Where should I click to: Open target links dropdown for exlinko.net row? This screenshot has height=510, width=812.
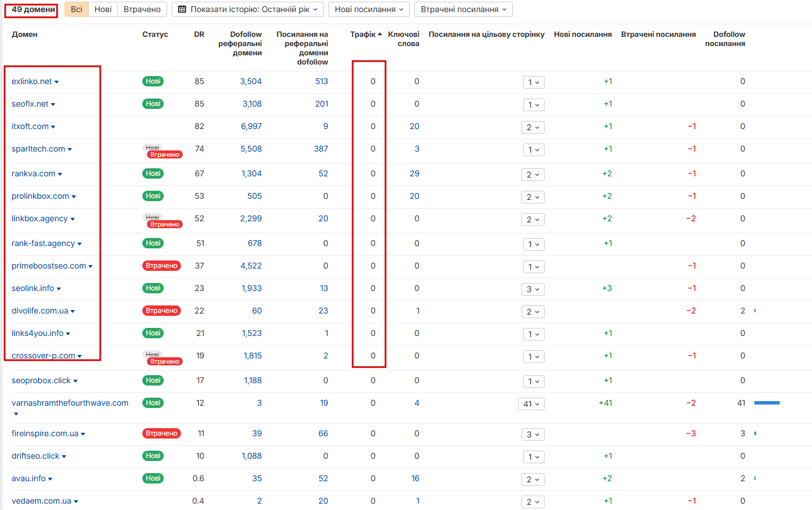point(534,82)
